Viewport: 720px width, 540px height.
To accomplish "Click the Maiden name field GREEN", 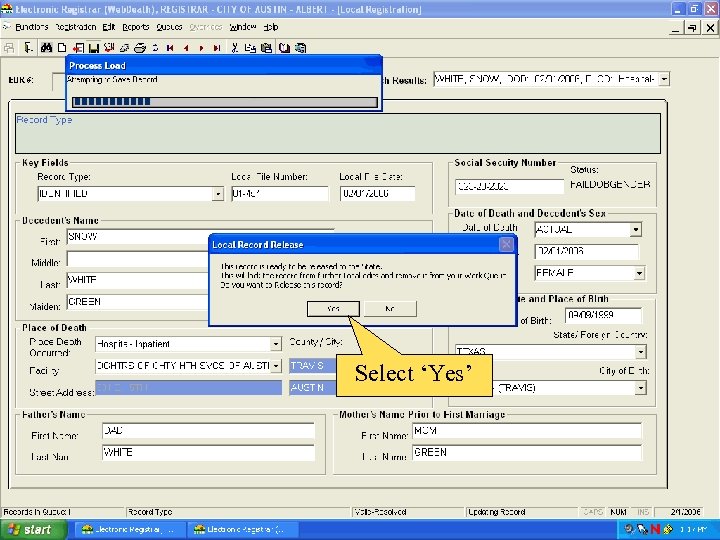I will coord(138,302).
